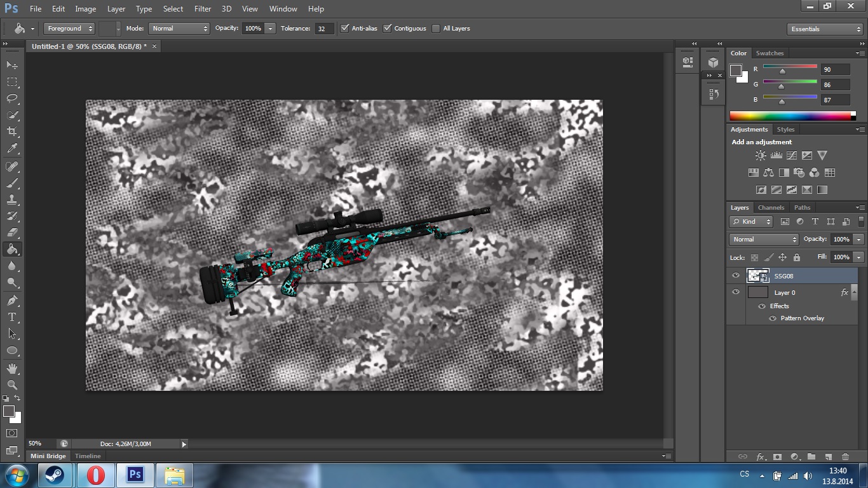Create a new layer group
This screenshot has height=488, width=868.
point(811,456)
